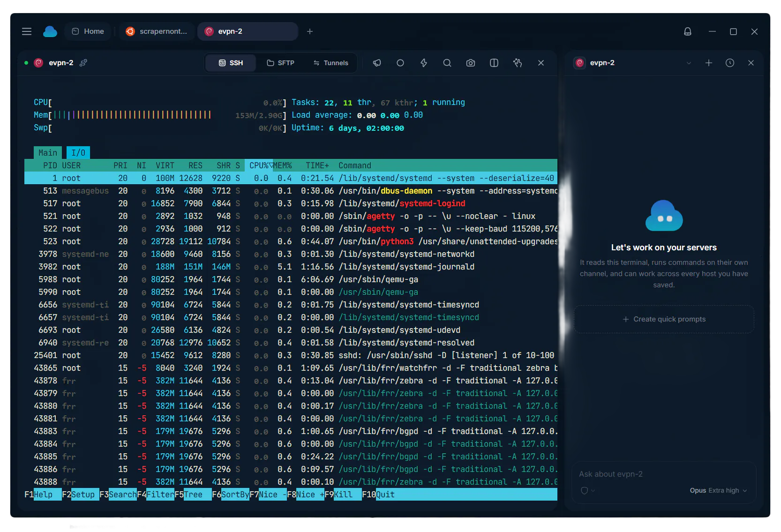This screenshot has height=532, width=781.
Task: Click the F1 Help function key
Action: pos(43,495)
